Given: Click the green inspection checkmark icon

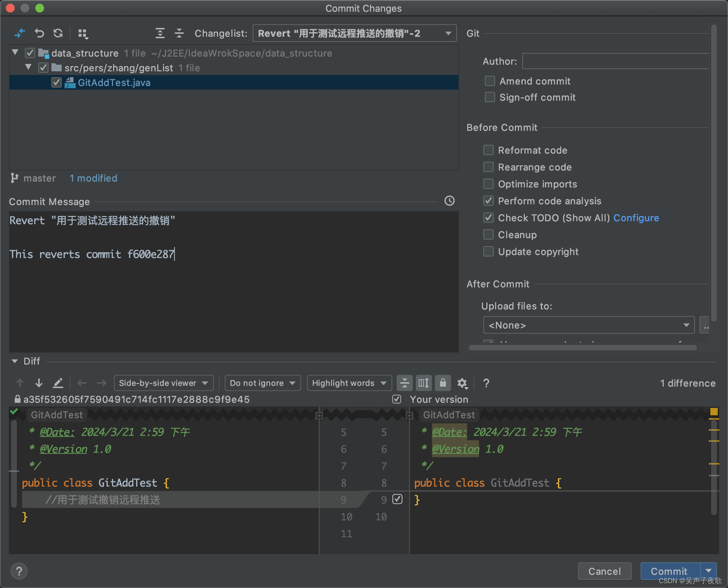Looking at the screenshot, I should (x=14, y=412).
